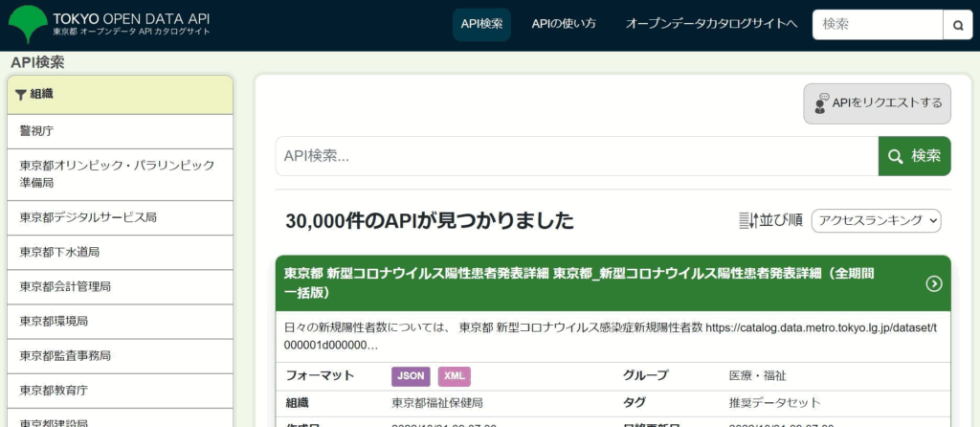Filter by 東京都デジタルサービス局
This screenshot has width=980, height=427.
(120, 217)
